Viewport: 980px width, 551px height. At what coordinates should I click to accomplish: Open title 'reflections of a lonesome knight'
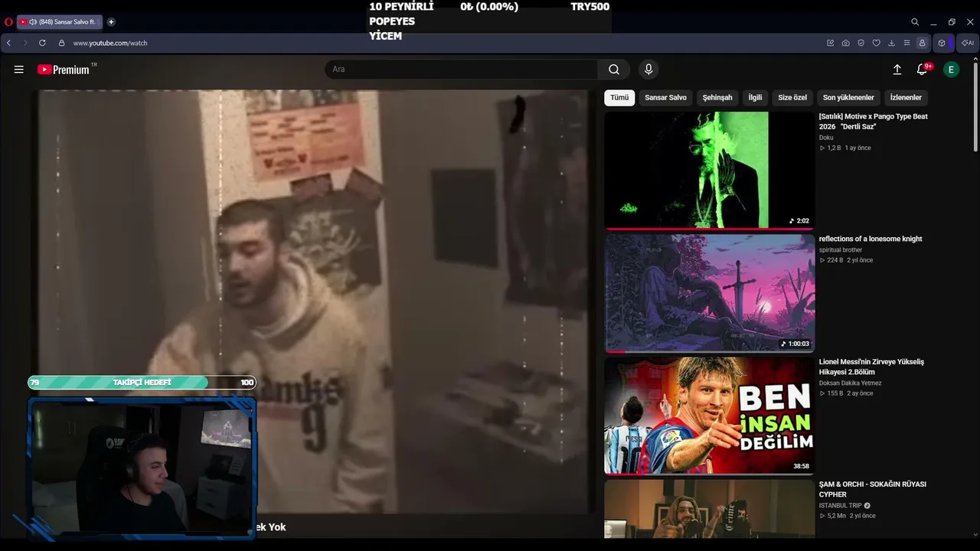pos(871,239)
